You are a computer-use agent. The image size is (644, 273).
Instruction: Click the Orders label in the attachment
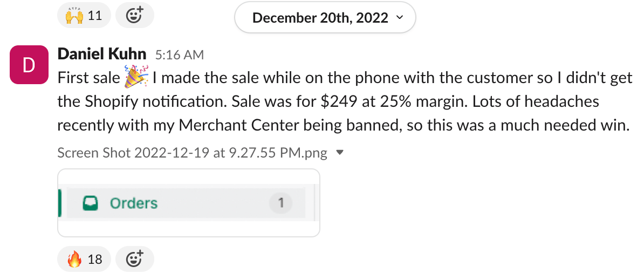133,203
